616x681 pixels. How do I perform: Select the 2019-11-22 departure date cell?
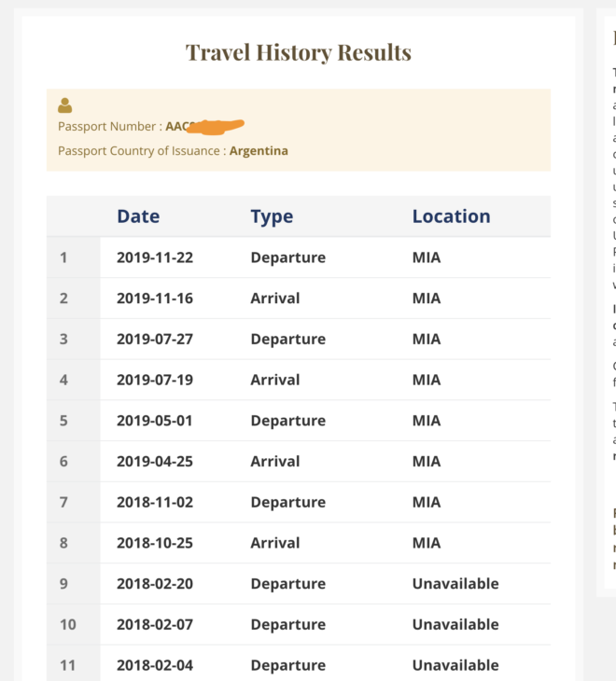155,257
